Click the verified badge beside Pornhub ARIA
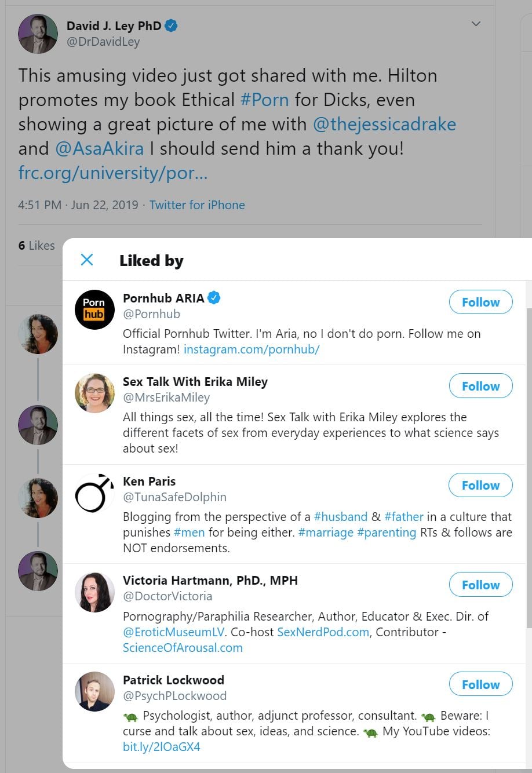This screenshot has height=773, width=532. pos(214,298)
